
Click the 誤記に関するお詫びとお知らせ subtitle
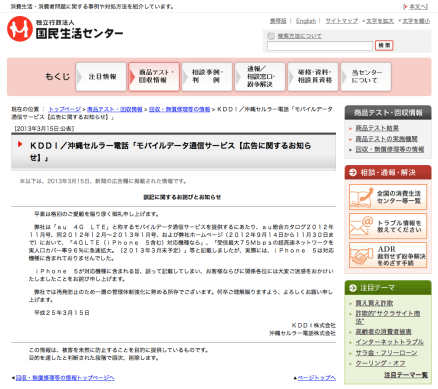(182, 197)
